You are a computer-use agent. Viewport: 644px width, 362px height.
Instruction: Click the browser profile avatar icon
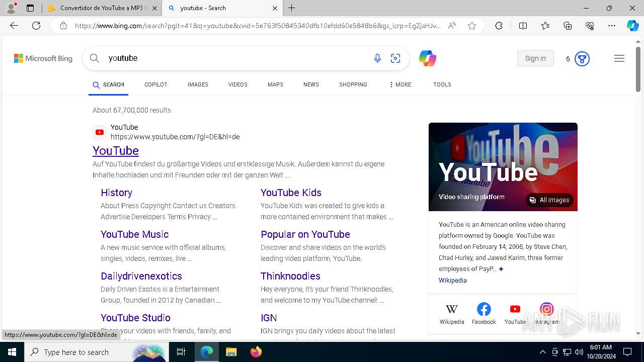point(11,8)
